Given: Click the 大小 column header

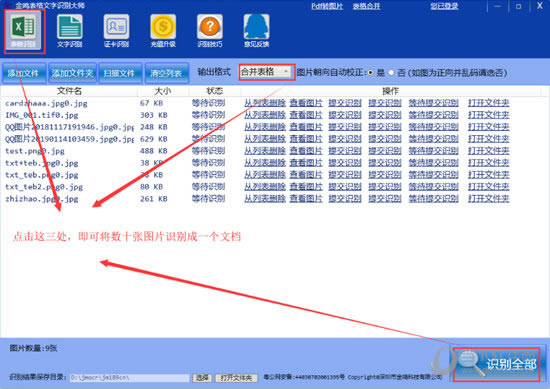Looking at the screenshot, I should click(163, 91).
